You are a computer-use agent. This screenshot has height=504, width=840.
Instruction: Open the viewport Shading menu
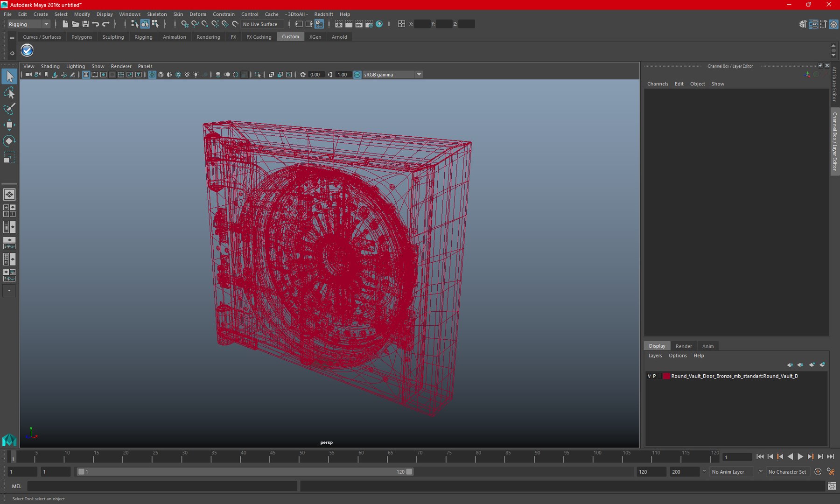tap(50, 66)
